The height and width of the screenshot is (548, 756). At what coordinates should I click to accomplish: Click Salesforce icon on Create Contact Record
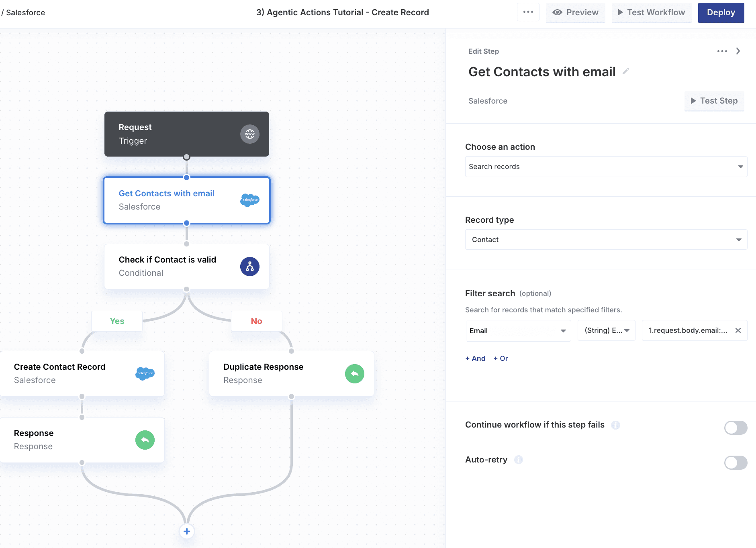pos(145,374)
